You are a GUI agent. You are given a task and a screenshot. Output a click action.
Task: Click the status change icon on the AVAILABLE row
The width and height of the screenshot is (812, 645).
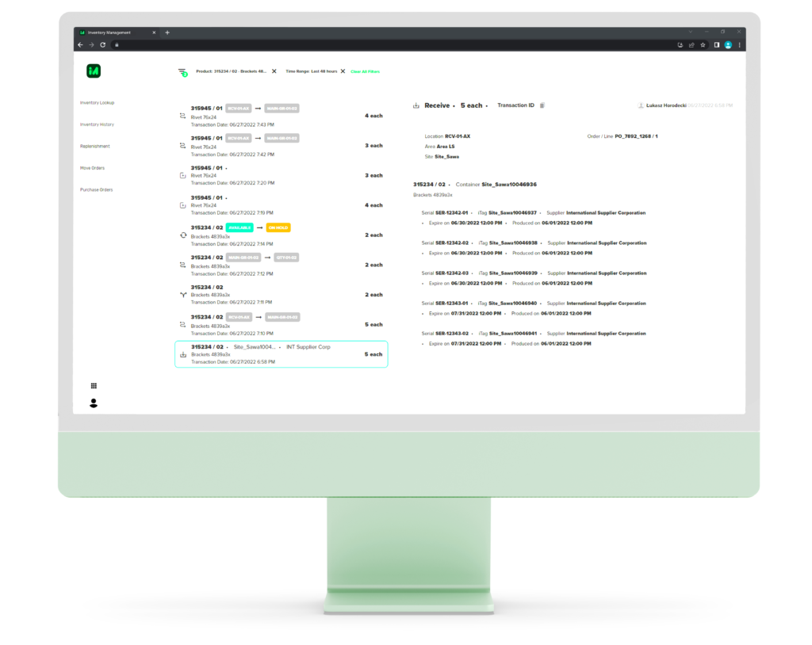183,235
